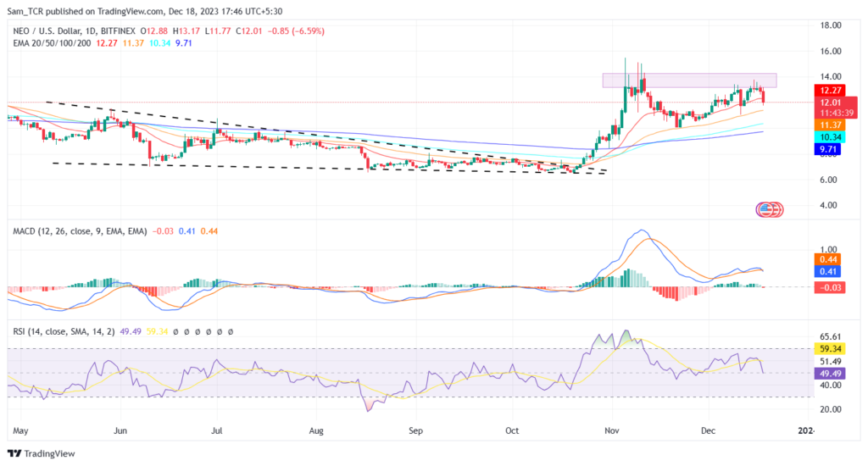
Task: Click the cyan 10.34 price-axis label
Action: pyautogui.click(x=831, y=137)
